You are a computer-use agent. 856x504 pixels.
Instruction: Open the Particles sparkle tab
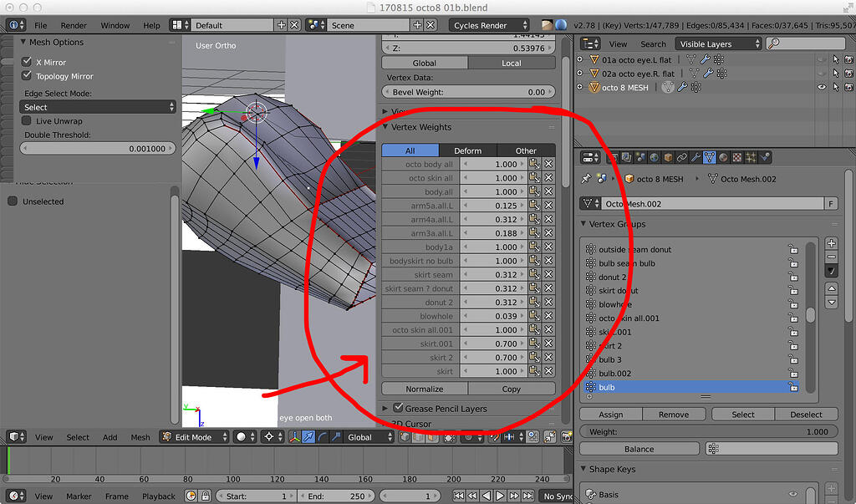coord(752,158)
